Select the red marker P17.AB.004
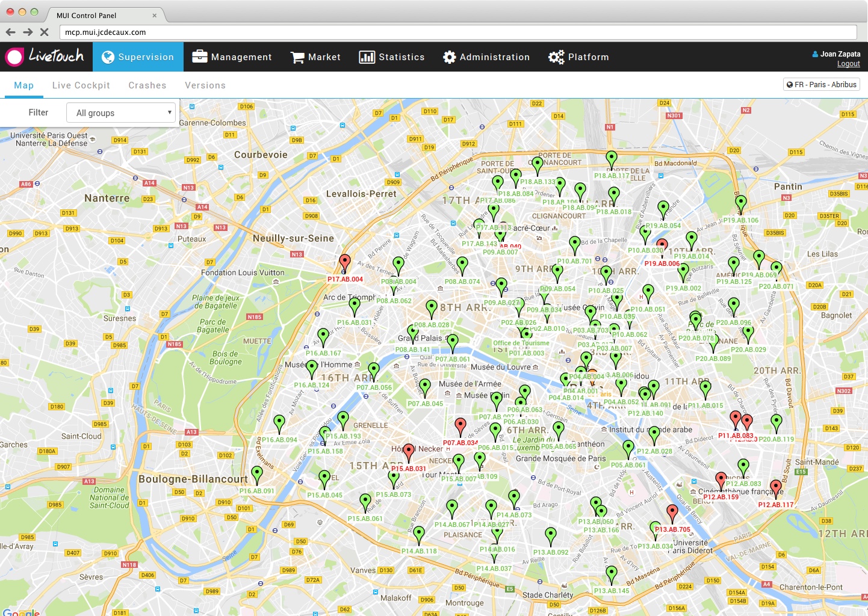 click(x=345, y=263)
